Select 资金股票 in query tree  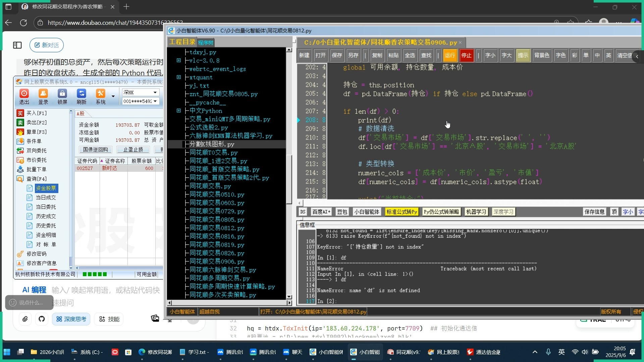(x=46, y=188)
